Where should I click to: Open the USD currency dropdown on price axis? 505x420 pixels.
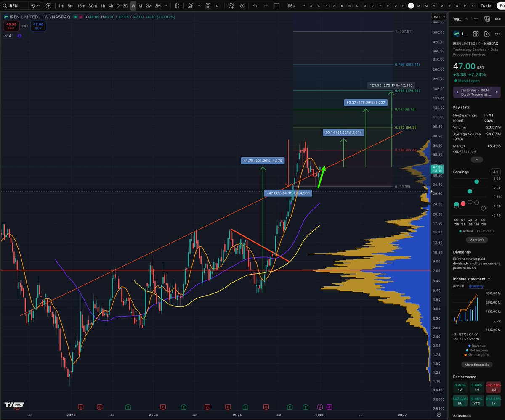tap(438, 17)
